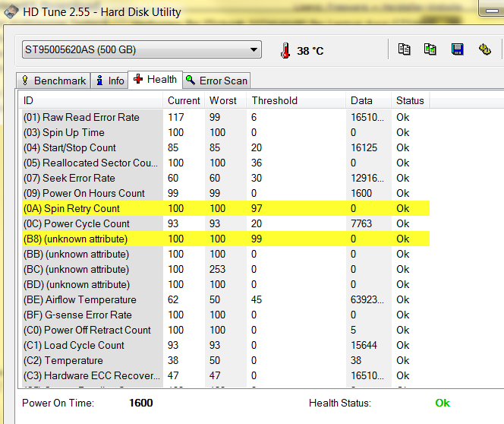Select the Health tab
The width and height of the screenshot is (504, 424).
[156, 80]
